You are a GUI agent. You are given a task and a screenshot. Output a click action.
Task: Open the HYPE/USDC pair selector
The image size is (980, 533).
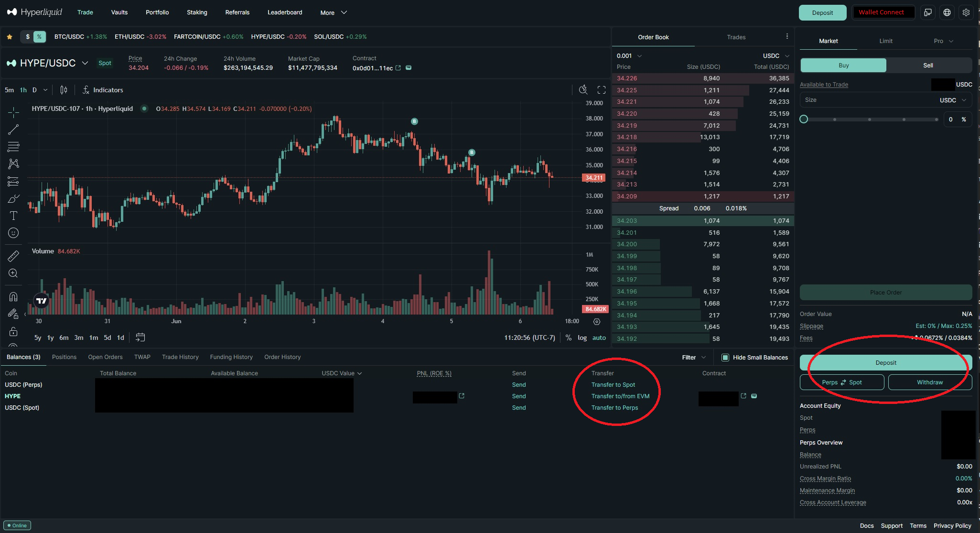click(47, 63)
